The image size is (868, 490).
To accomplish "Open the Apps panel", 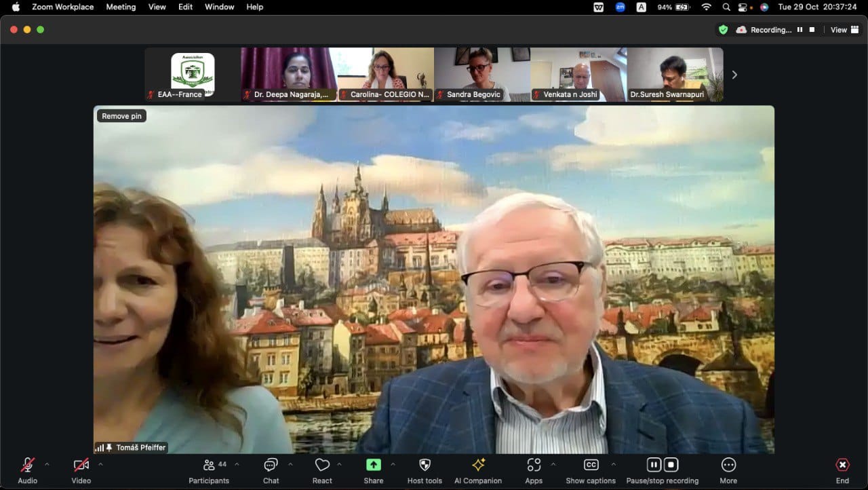I will [x=534, y=466].
